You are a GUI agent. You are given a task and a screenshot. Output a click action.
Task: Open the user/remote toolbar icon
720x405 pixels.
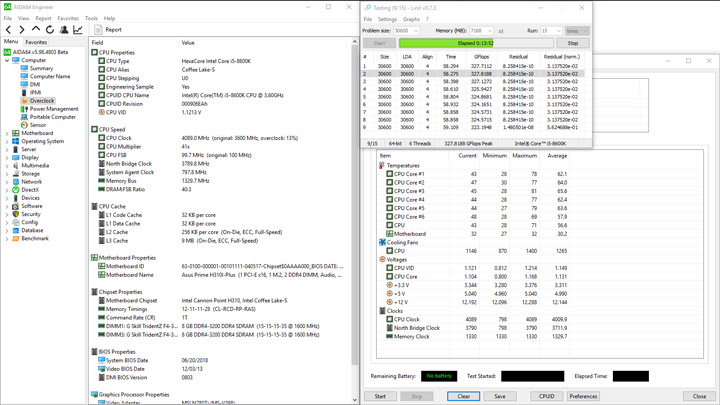click(x=63, y=30)
